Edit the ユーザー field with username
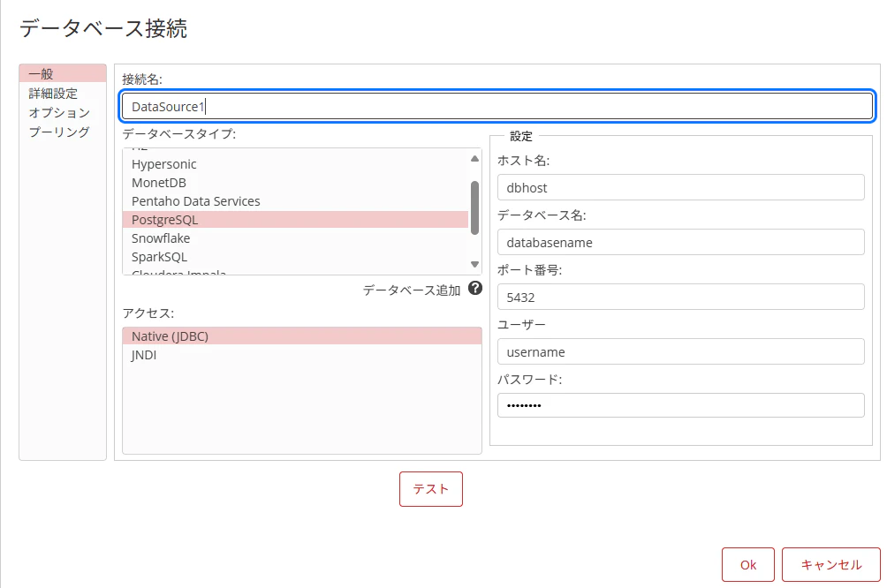Viewport: 887px width, 588px height. coord(681,351)
